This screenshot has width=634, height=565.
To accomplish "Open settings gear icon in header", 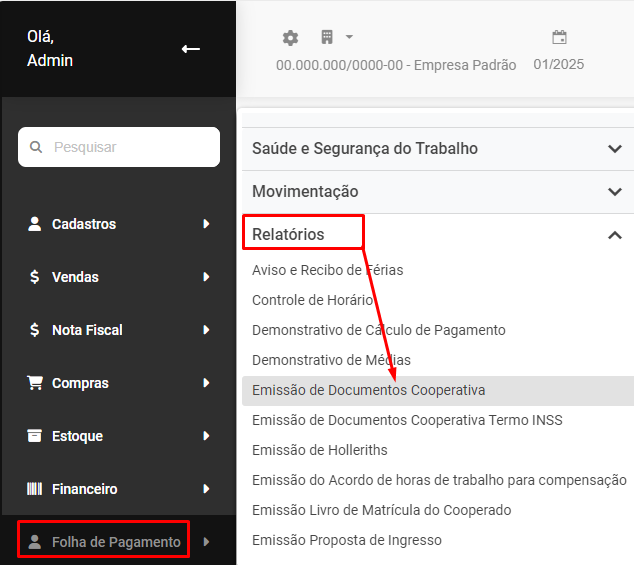I will (290, 38).
